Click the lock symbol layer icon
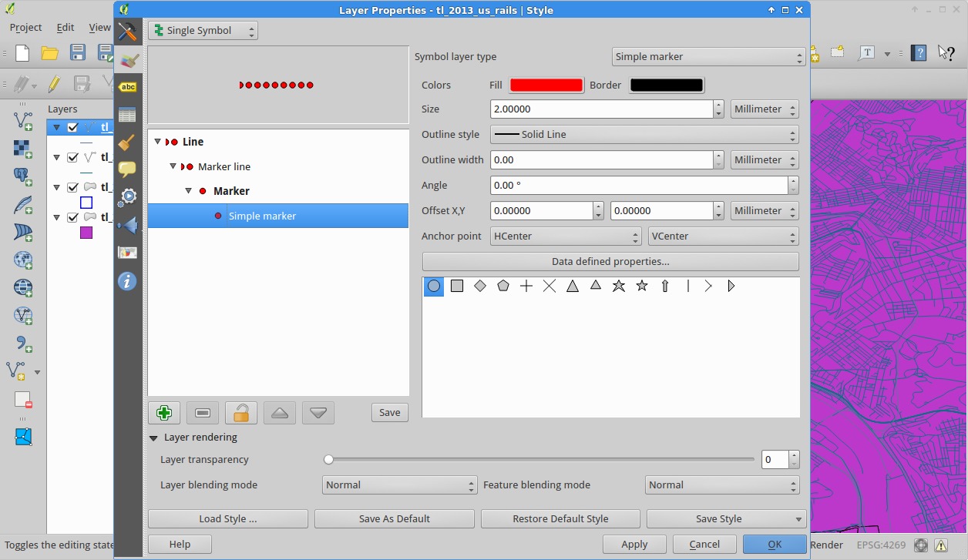 pyautogui.click(x=241, y=413)
